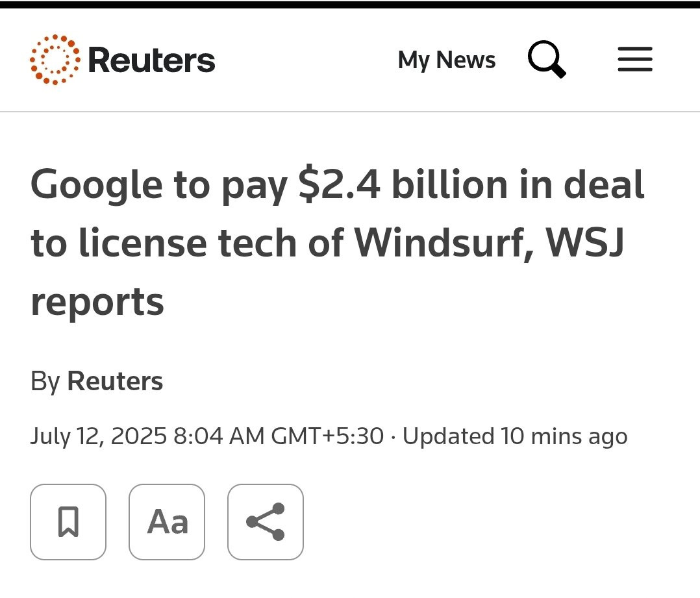Open the Aa text size option

tap(167, 521)
